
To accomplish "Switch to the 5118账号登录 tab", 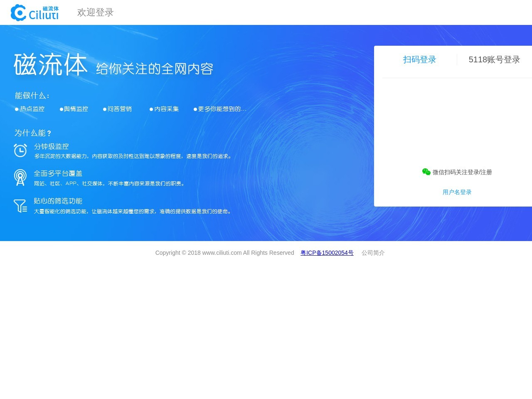I will point(495,59).
